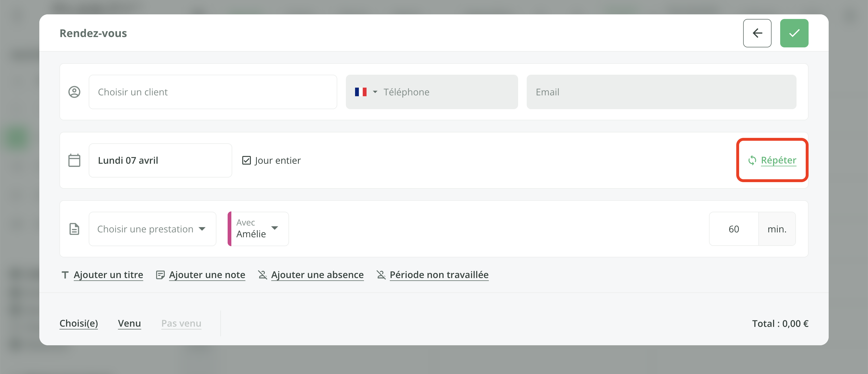Uncheck the Jour entier checkbox
Image resolution: width=868 pixels, height=374 pixels.
[x=247, y=160]
